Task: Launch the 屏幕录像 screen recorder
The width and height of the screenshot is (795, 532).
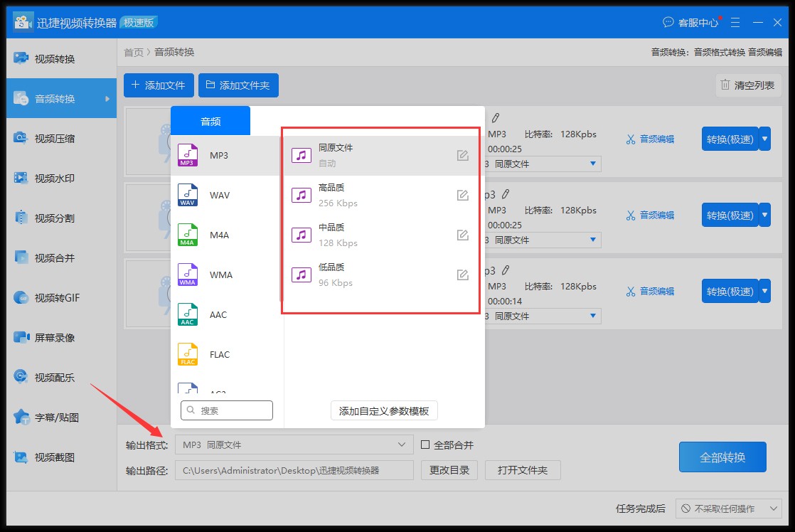Action: [54, 338]
